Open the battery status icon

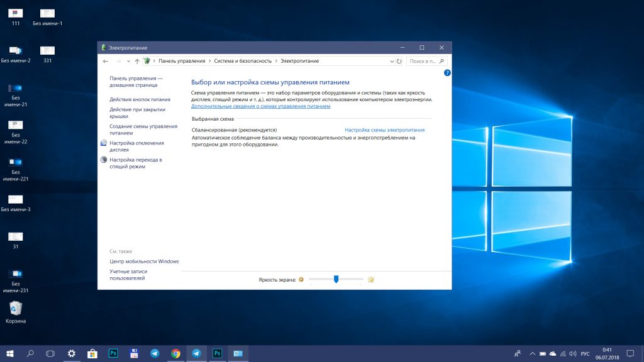(543, 354)
